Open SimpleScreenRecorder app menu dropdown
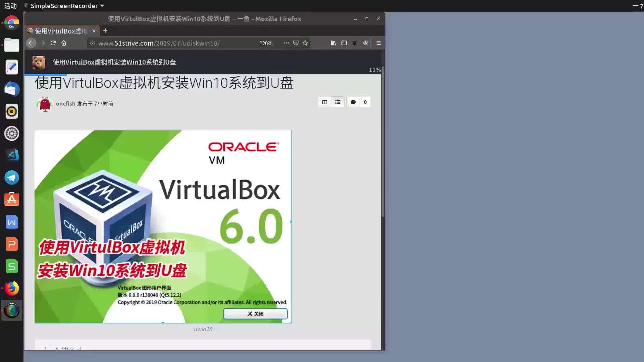644x362 pixels. coord(64,6)
